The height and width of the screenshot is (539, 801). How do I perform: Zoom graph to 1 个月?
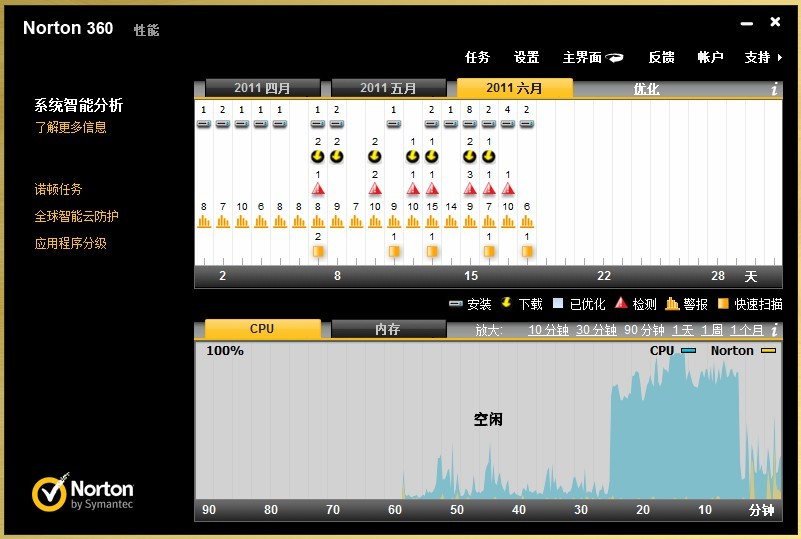746,330
